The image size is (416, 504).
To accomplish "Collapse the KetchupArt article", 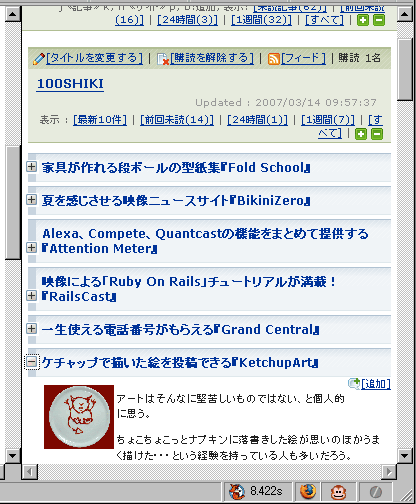I will [31, 362].
